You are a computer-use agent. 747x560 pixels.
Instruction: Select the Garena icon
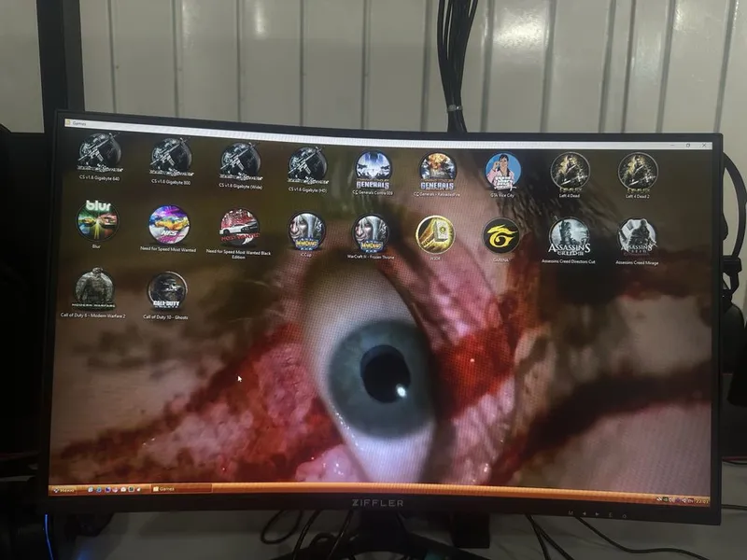click(500, 236)
